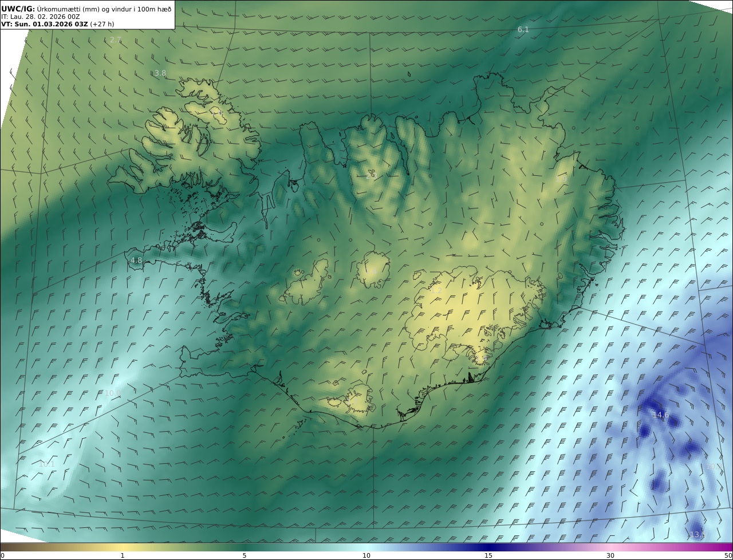Click the colorbar tick label 5

[x=245, y=555]
